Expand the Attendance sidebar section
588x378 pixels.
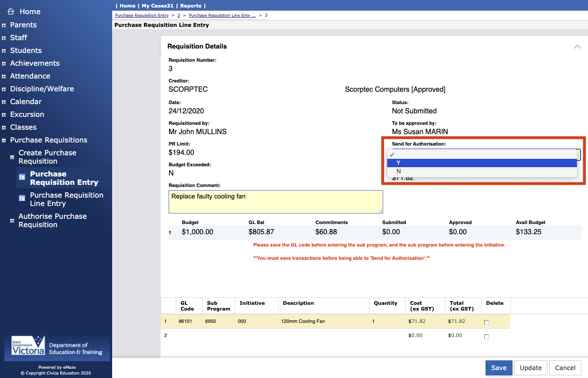point(4,76)
